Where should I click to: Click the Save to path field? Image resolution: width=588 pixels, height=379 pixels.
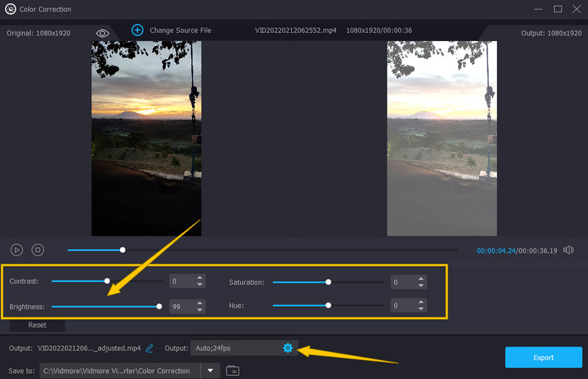(120, 371)
